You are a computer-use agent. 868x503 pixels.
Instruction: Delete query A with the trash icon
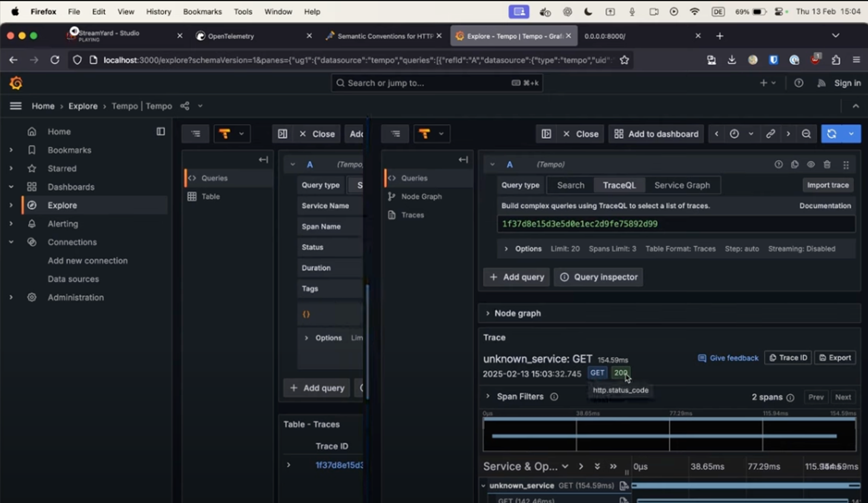(x=827, y=164)
